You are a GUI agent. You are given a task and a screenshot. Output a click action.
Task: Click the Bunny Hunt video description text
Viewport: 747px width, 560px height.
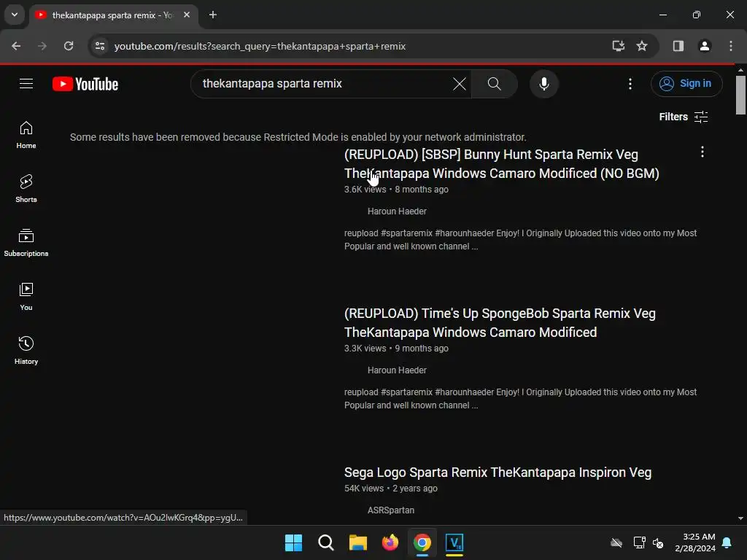pyautogui.click(x=520, y=239)
